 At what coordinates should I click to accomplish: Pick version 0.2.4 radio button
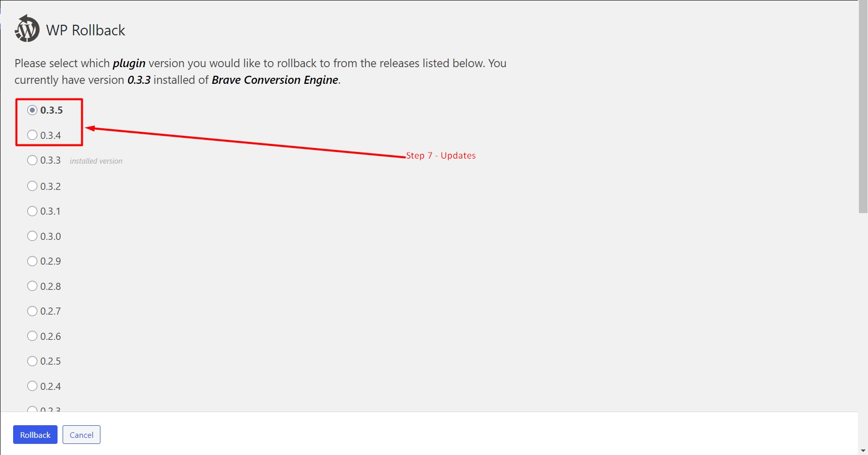32,386
